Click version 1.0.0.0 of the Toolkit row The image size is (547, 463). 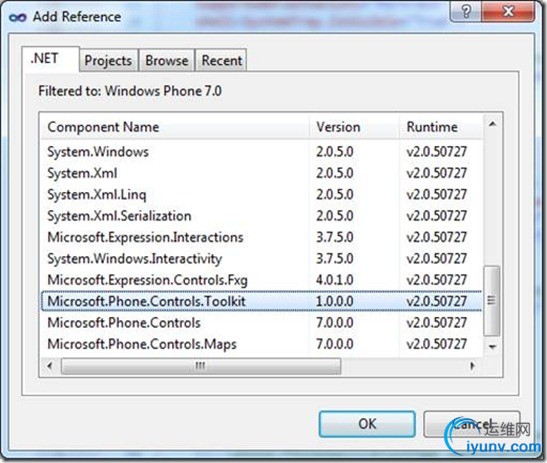coord(335,301)
